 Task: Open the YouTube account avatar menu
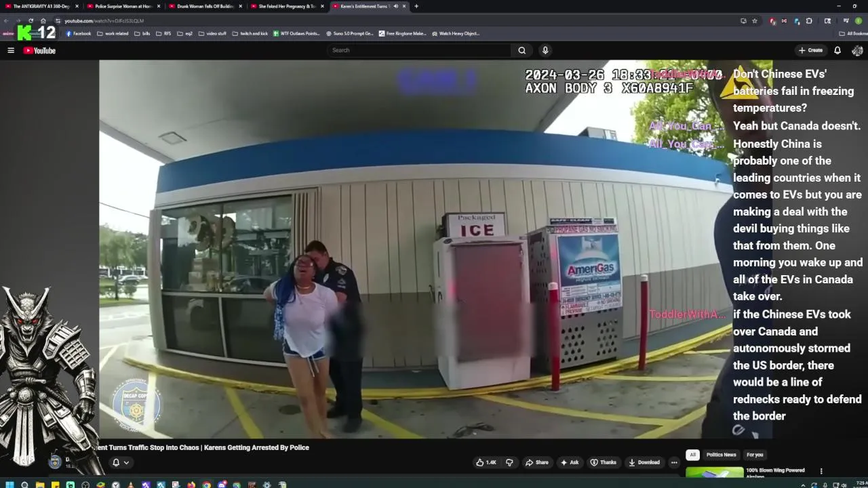857,50
